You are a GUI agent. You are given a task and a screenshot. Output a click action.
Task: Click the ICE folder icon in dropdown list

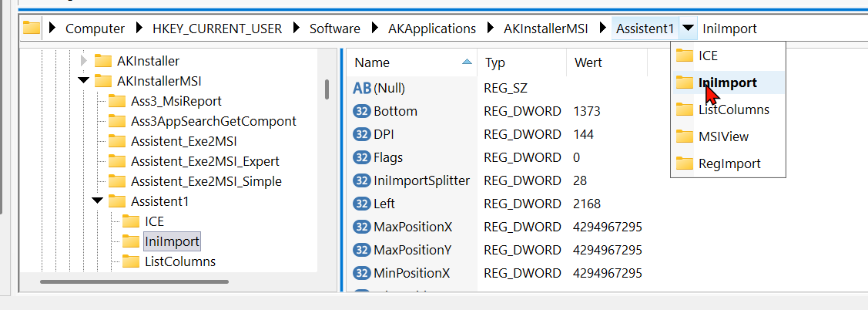(x=684, y=56)
